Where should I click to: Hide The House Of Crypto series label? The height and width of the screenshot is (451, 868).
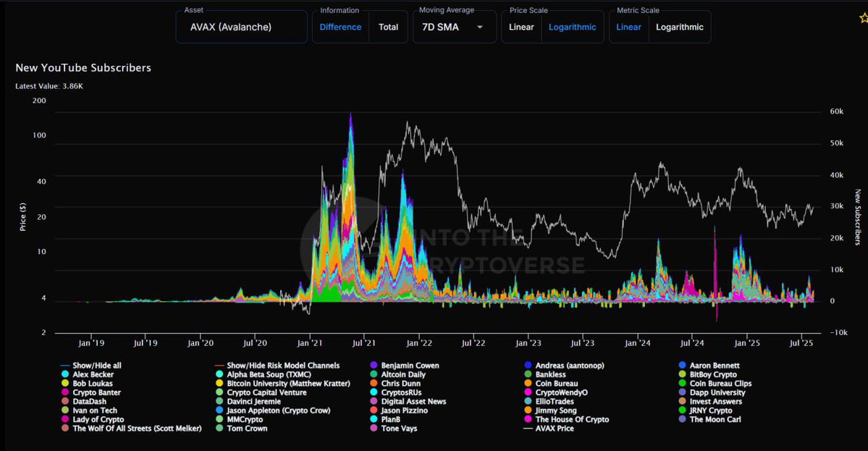[x=572, y=419]
